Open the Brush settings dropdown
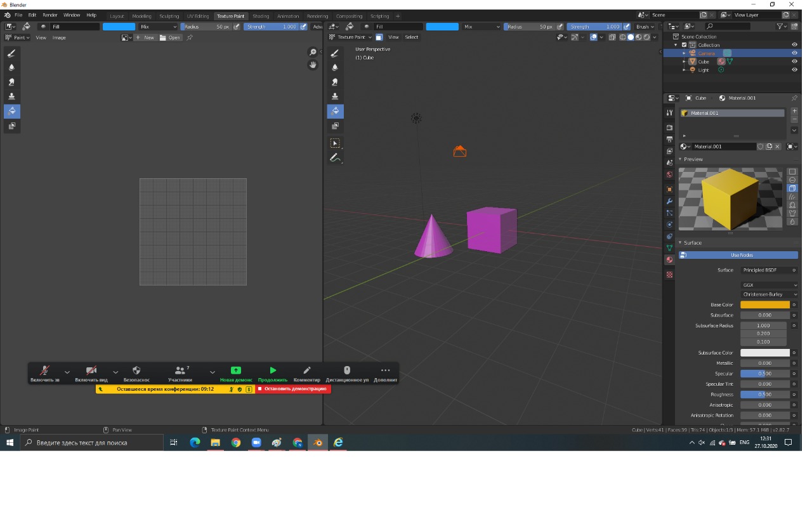The image size is (812, 531). [645, 27]
